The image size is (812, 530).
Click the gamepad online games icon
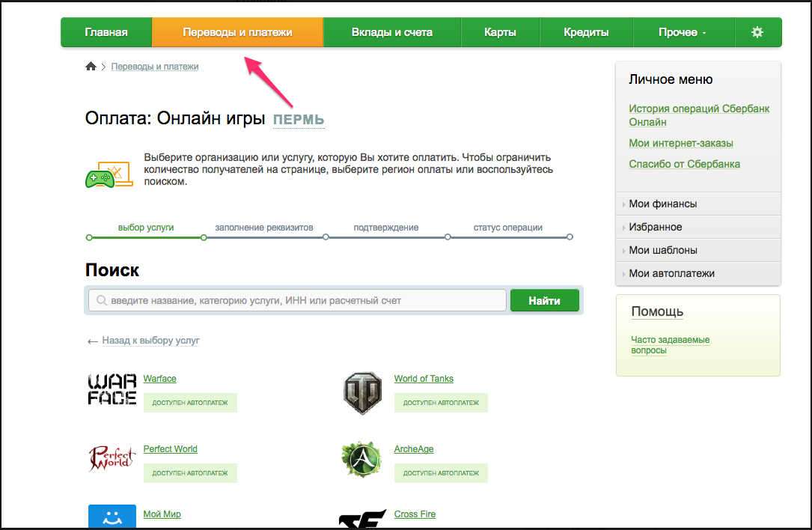[109, 174]
